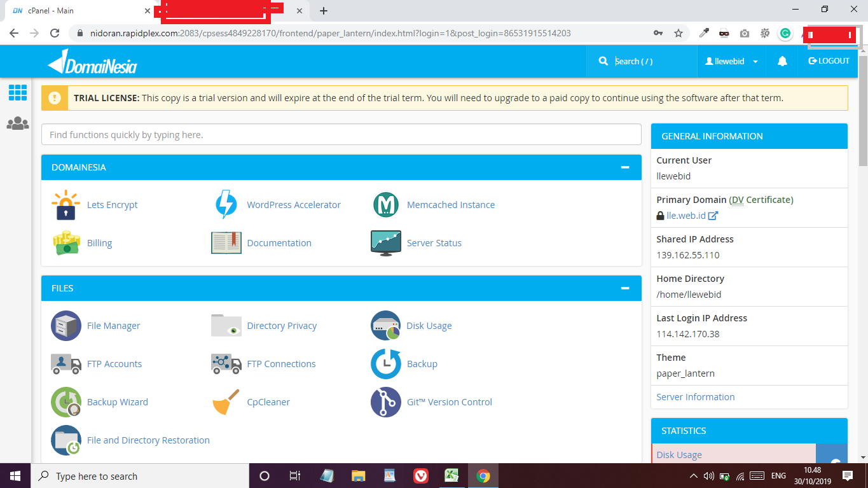Bookmark this page with the star icon
Viewport: 868px width, 488px height.
[679, 33]
